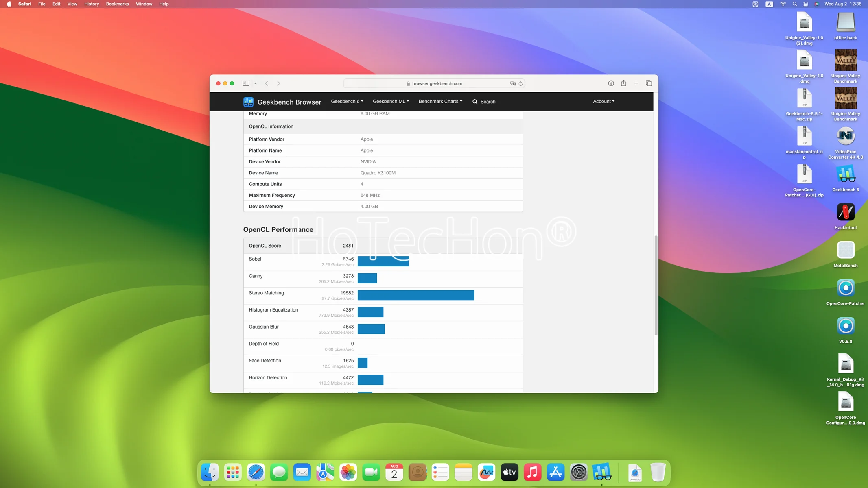Click the OpenCL Performance heading

tap(278, 229)
